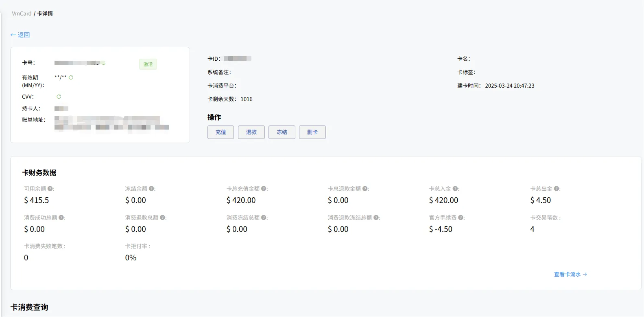Select VmCard in the breadcrumb
644x317 pixels.
click(x=22, y=13)
